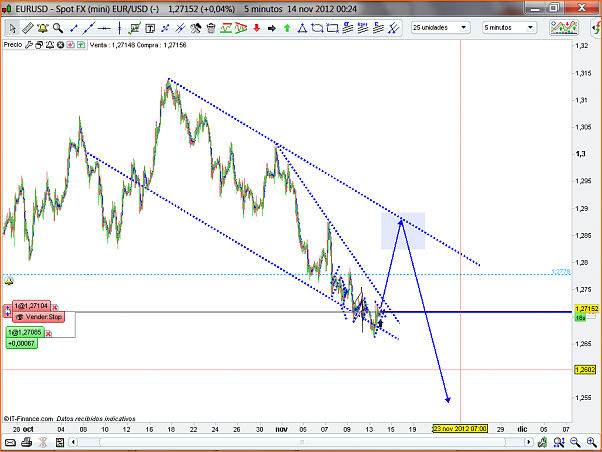
Task: Click the trash can delete tool
Action: click(211, 28)
